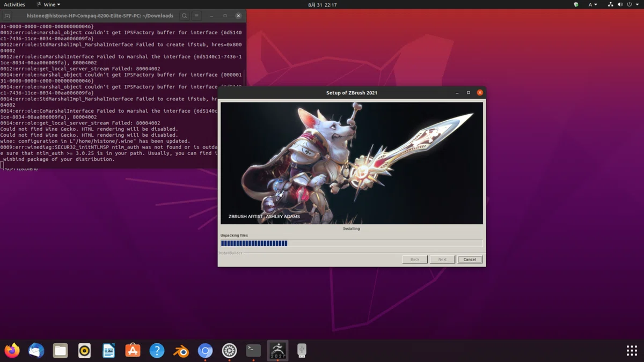The height and width of the screenshot is (362, 644).
Task: Open Ubuntu Software store icon
Action: coord(133,351)
